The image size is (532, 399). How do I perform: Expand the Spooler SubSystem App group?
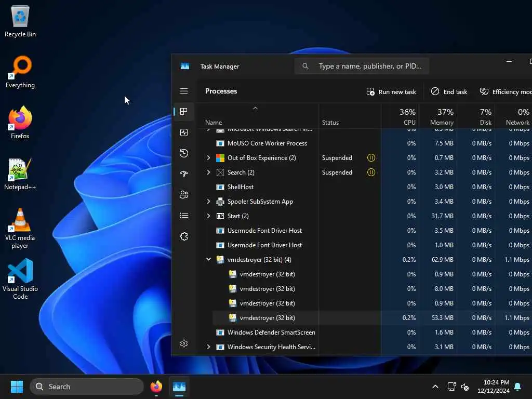(x=208, y=202)
